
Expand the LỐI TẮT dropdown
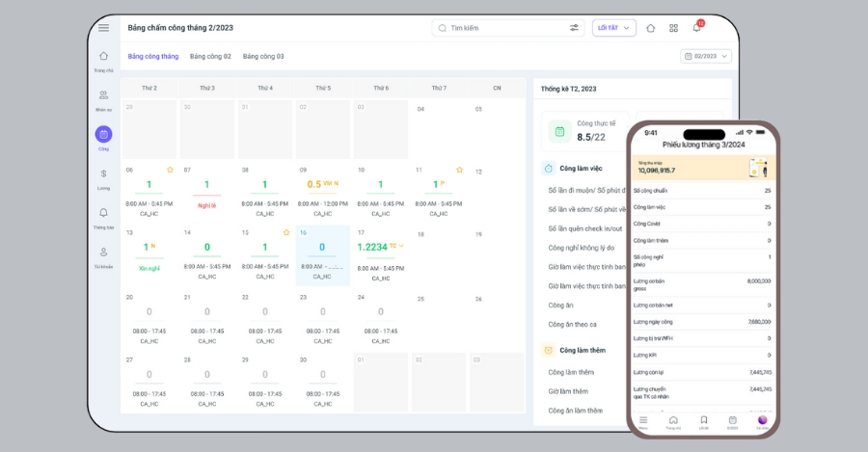613,28
